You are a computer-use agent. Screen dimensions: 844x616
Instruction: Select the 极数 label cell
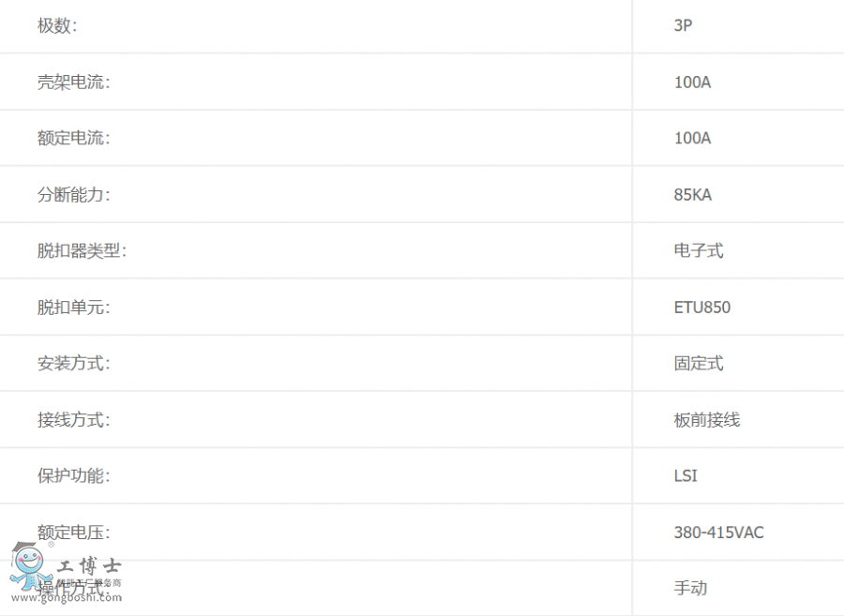click(x=57, y=26)
